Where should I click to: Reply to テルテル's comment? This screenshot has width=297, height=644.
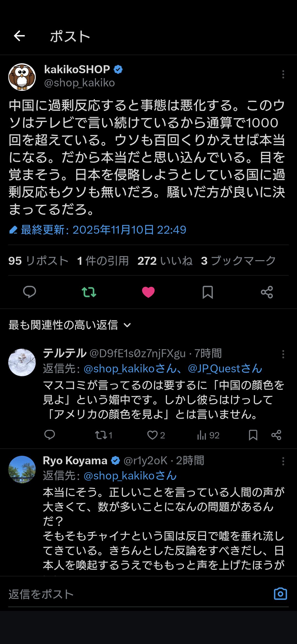(x=50, y=435)
